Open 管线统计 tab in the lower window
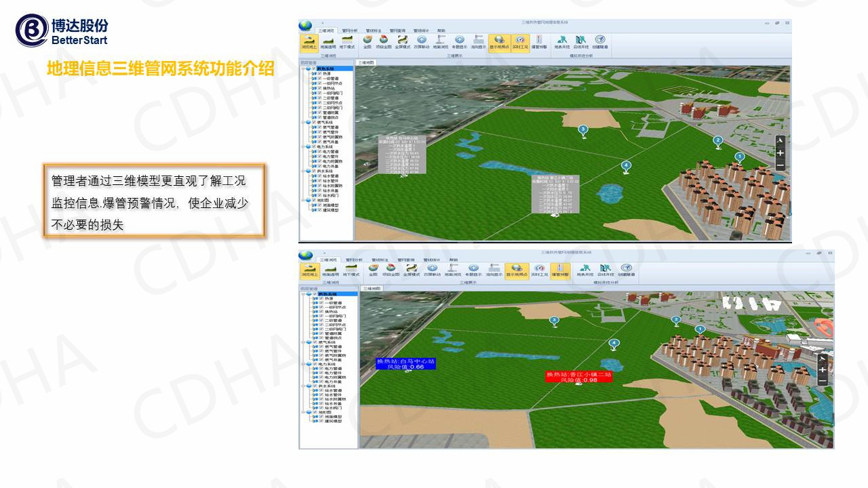Screen dimensions: 868x488 point(432,260)
